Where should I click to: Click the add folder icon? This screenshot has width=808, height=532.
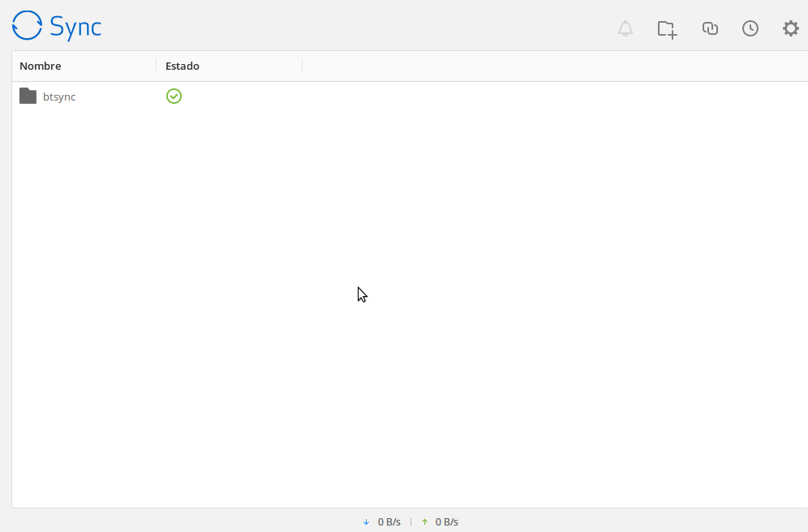point(667,29)
